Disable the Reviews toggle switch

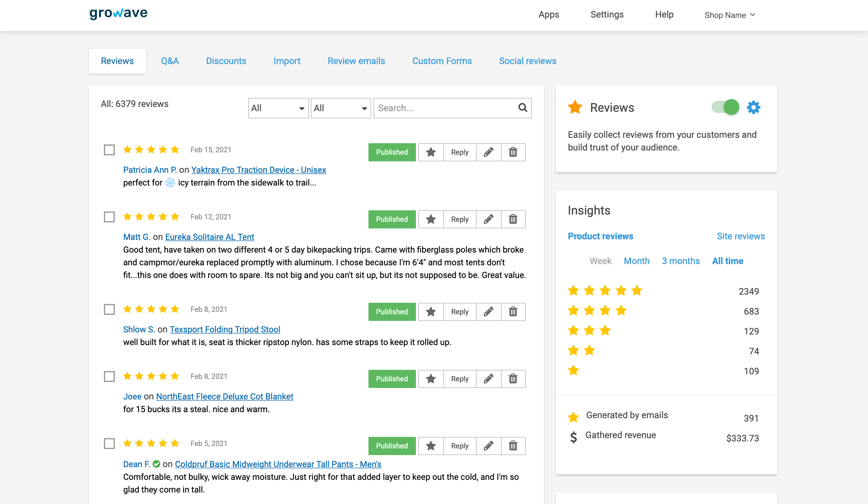(725, 107)
